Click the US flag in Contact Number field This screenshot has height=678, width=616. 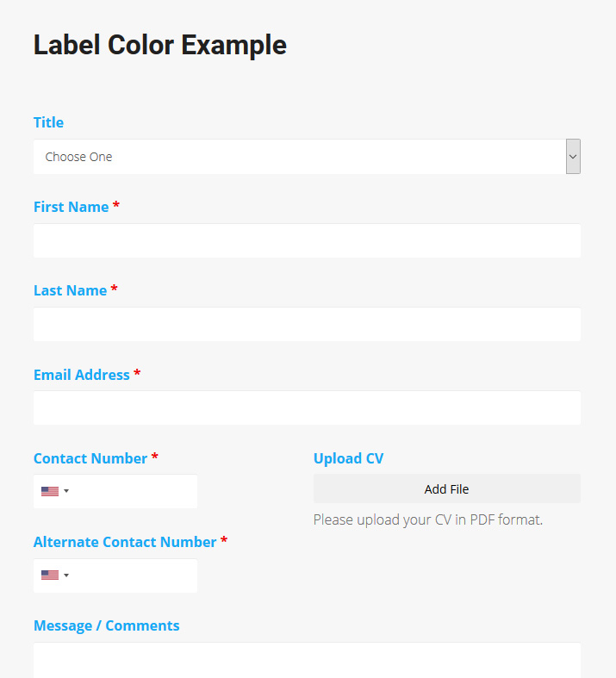[50, 491]
